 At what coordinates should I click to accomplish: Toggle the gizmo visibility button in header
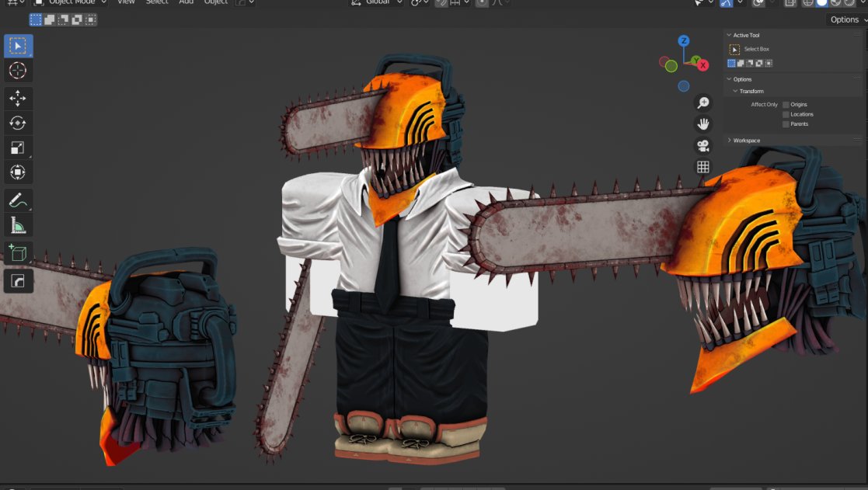727,3
